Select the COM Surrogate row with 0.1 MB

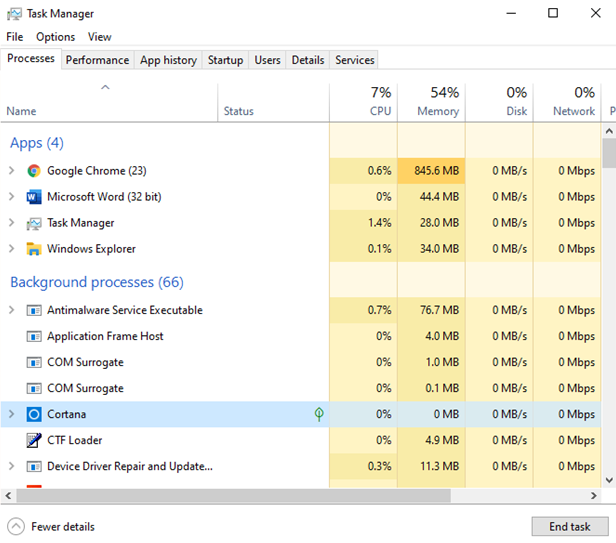(301, 388)
